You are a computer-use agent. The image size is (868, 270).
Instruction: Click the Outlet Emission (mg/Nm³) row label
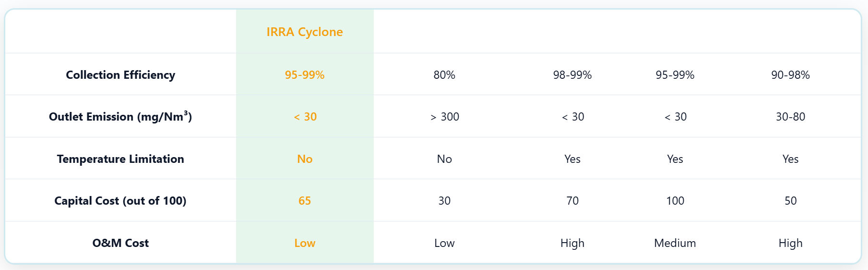[x=120, y=117]
